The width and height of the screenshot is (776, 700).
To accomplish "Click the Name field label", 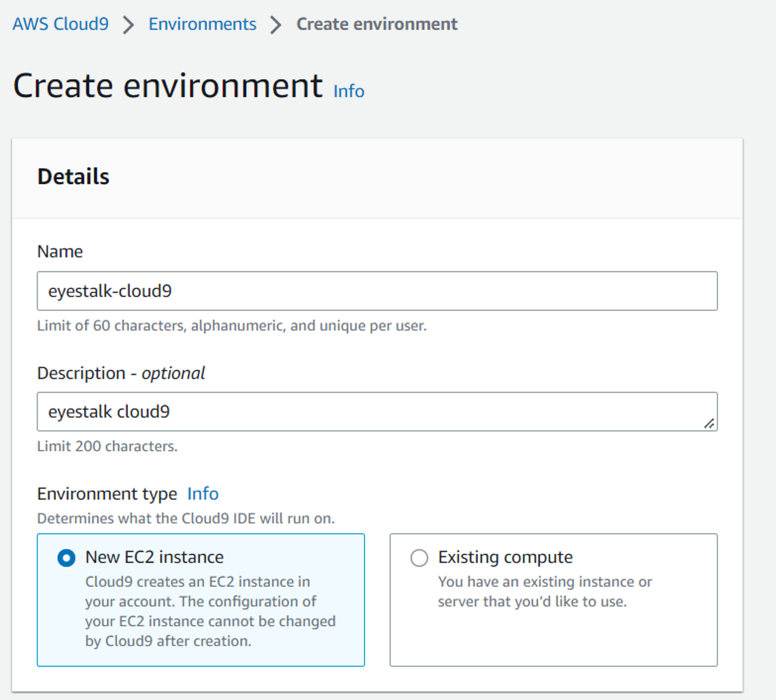I will pos(60,252).
